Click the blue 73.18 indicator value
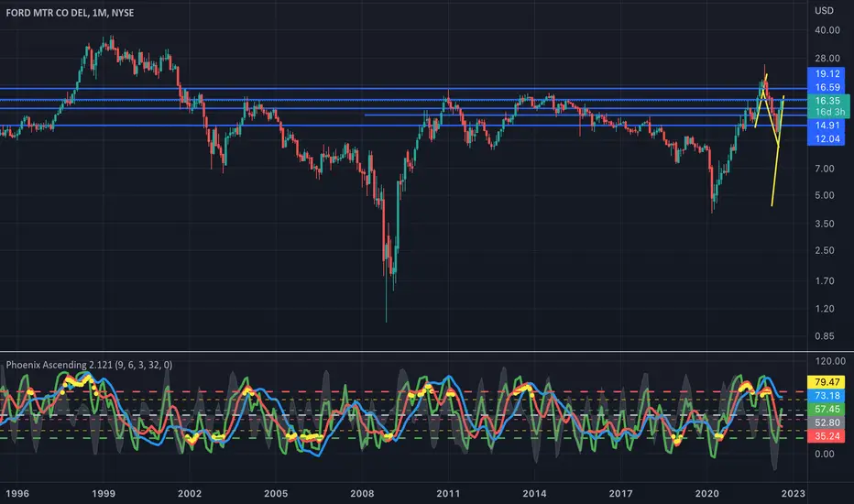 [827, 396]
